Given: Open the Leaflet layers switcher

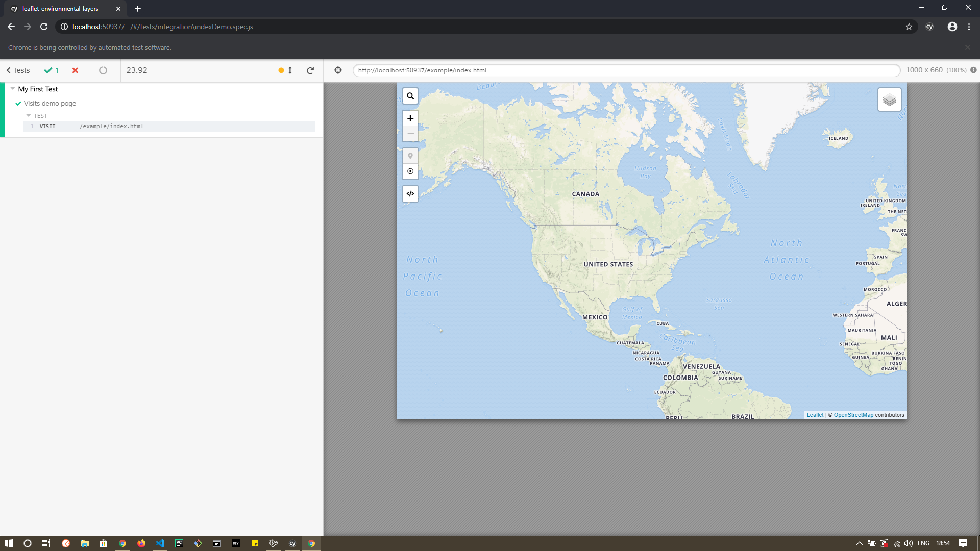Looking at the screenshot, I should click(x=889, y=99).
